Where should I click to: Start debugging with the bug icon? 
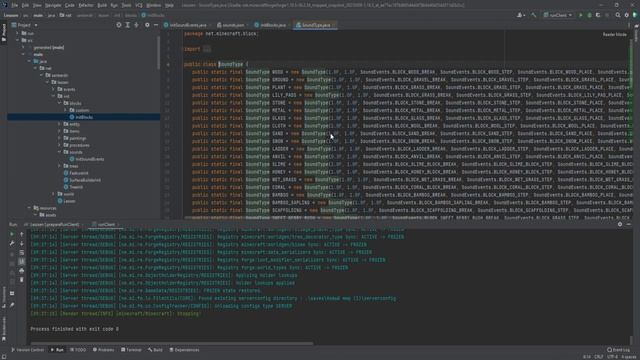589,15
